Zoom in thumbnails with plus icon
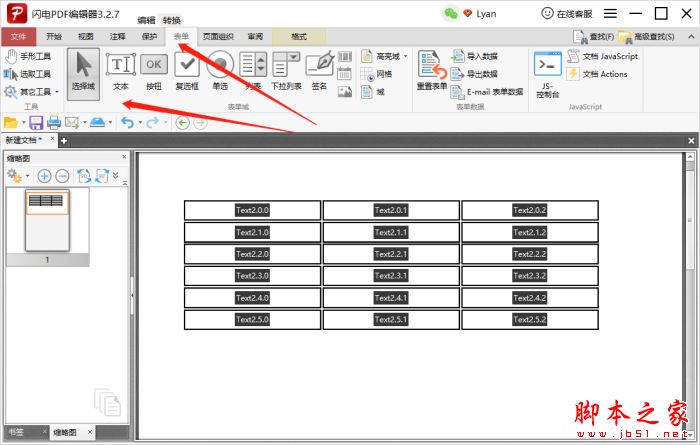Viewport: 700px width, 445px height. [x=44, y=176]
